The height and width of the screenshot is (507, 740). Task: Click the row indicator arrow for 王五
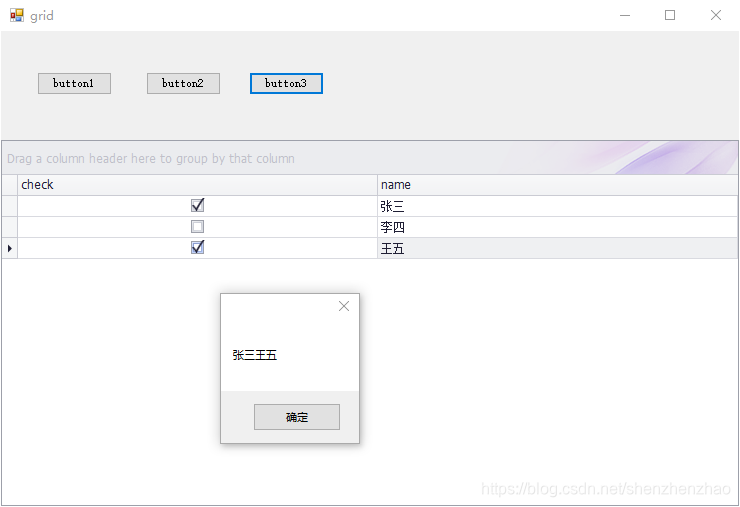[x=9, y=248]
